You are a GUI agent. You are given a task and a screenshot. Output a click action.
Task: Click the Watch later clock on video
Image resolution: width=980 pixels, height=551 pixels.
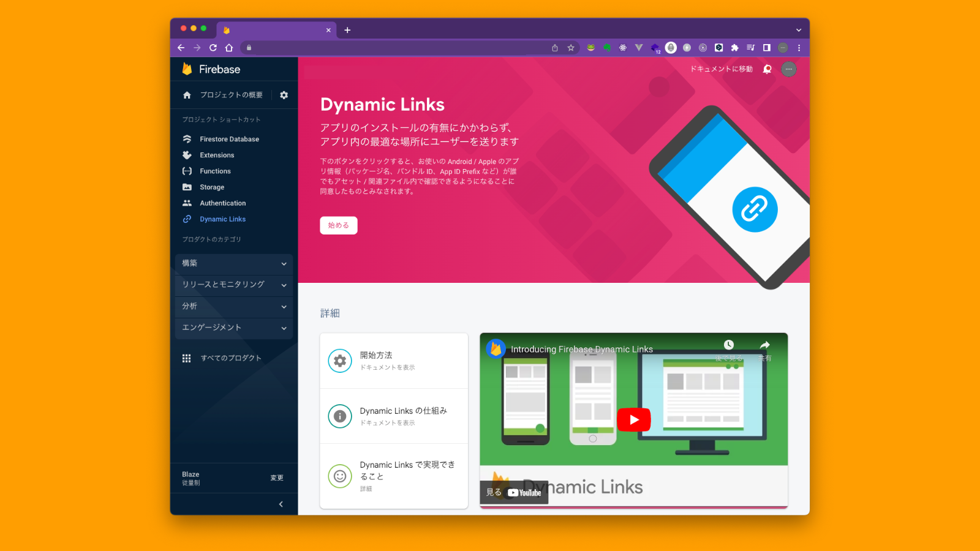[x=728, y=345]
